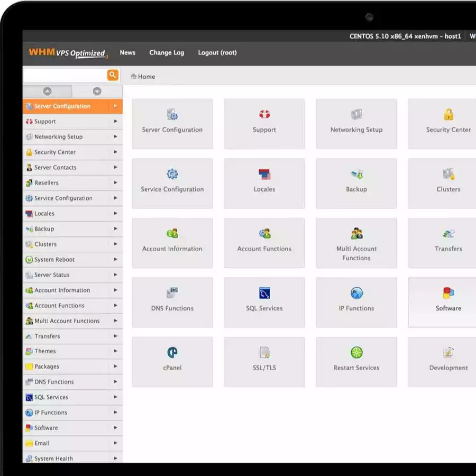Click the sidebar collapse-all up arrow
Image resolution: width=476 pixels, height=476 pixels.
(x=48, y=91)
